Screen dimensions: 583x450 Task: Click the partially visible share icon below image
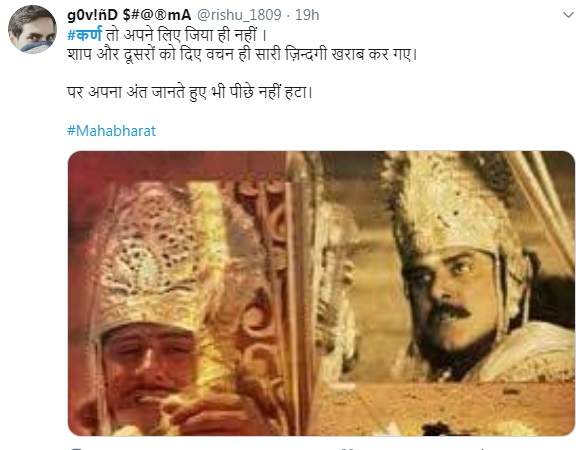click(483, 448)
